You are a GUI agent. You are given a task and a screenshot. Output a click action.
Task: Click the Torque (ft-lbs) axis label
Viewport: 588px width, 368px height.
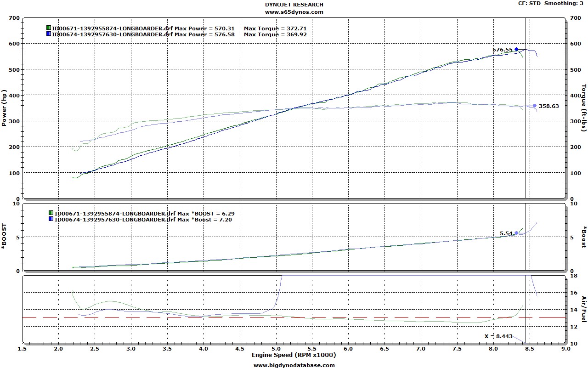pos(584,108)
